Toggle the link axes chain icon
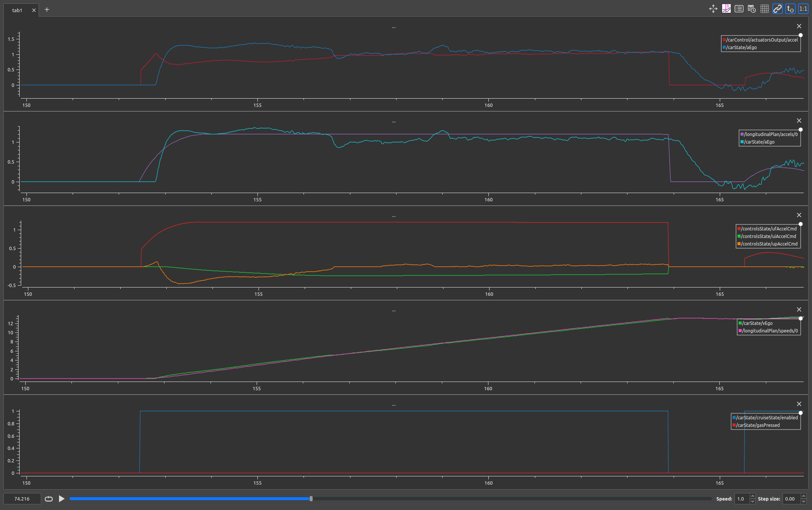 tap(777, 9)
